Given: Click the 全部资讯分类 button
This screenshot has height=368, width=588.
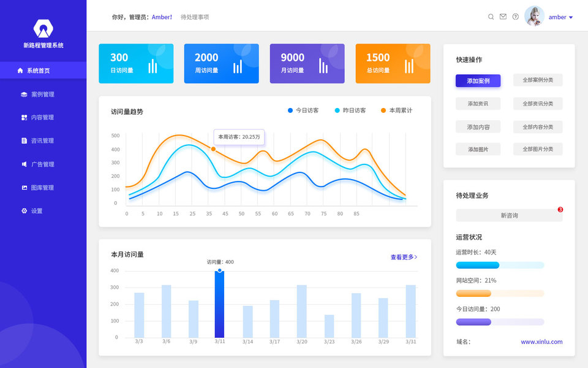Looking at the screenshot, I should [538, 104].
